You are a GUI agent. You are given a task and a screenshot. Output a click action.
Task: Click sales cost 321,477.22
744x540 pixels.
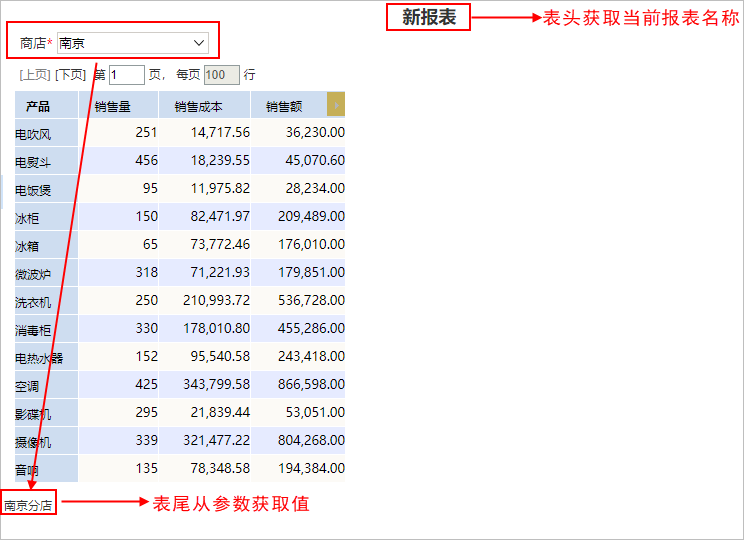[x=216, y=440]
